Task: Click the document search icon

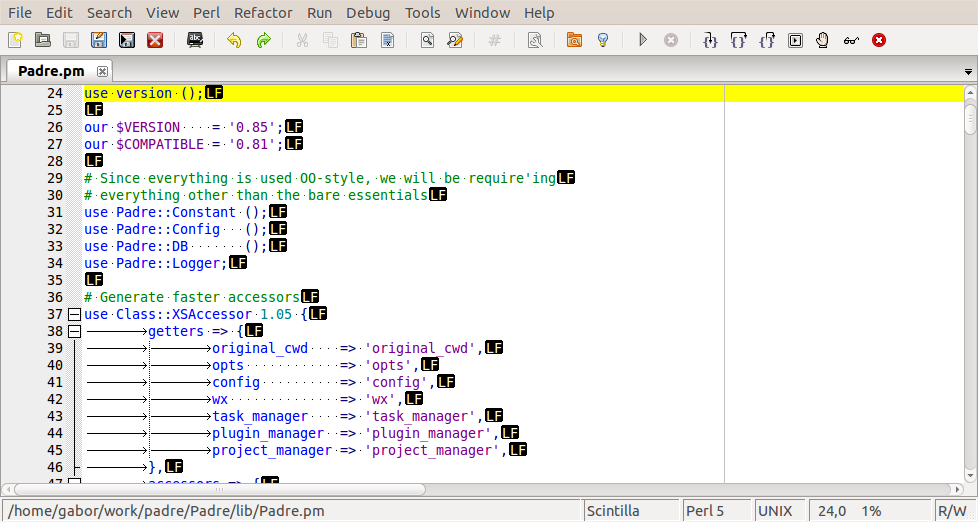Action: [x=535, y=41]
